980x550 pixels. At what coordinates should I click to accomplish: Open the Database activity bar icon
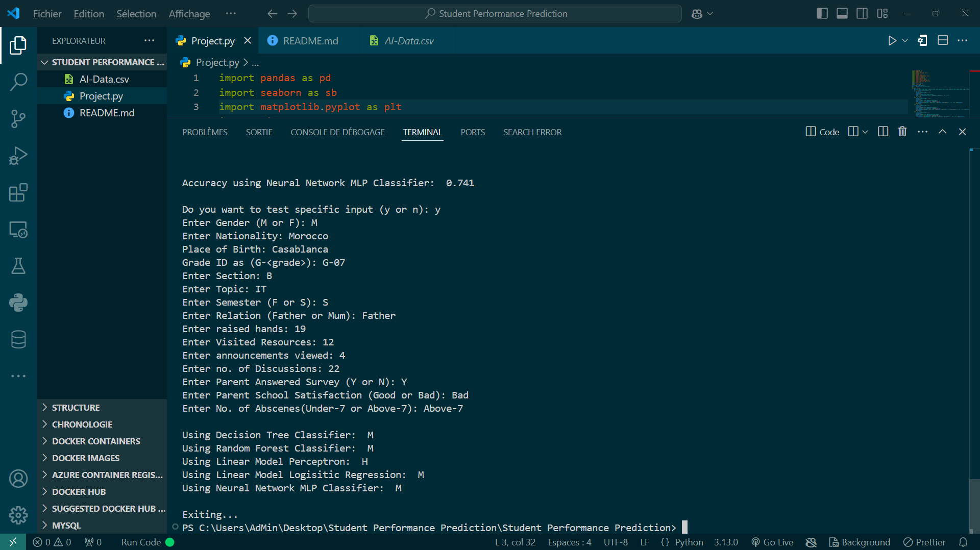18,339
